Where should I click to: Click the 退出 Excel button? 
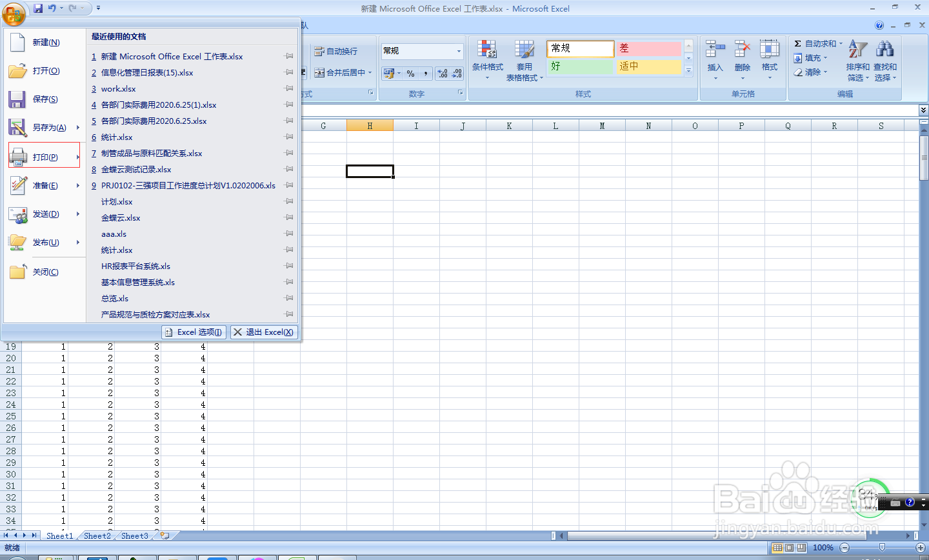pyautogui.click(x=264, y=332)
